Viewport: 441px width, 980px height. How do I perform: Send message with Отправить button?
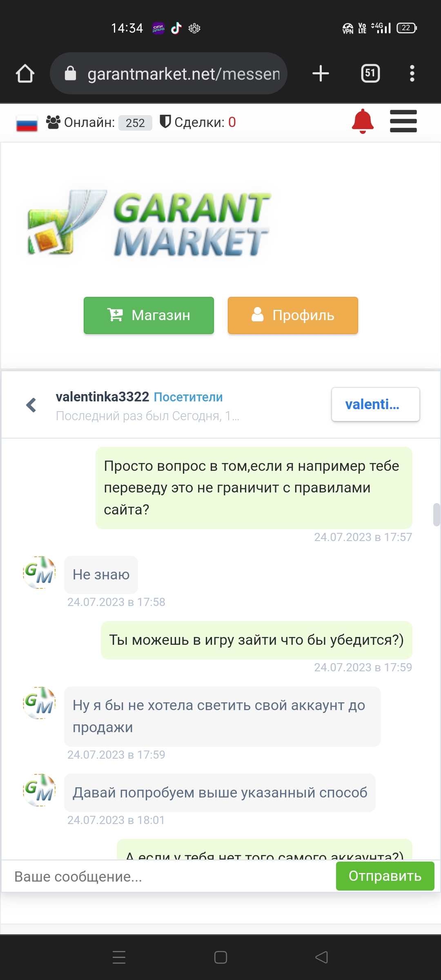click(385, 876)
